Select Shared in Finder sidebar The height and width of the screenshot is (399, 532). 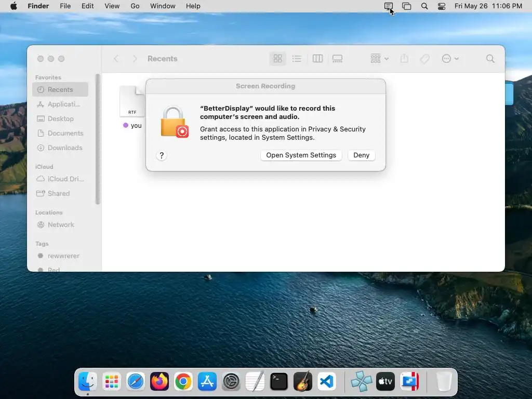click(60, 193)
